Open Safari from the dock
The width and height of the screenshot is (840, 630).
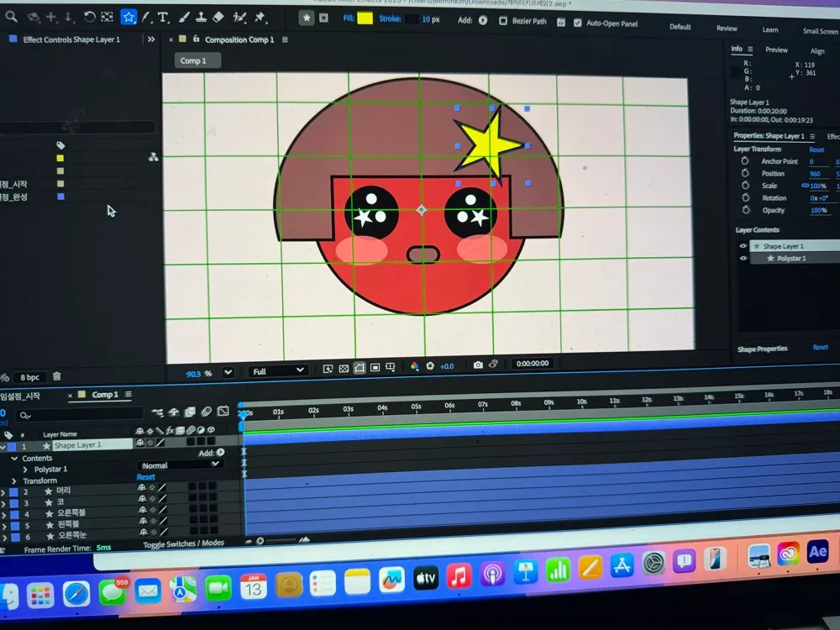click(76, 594)
